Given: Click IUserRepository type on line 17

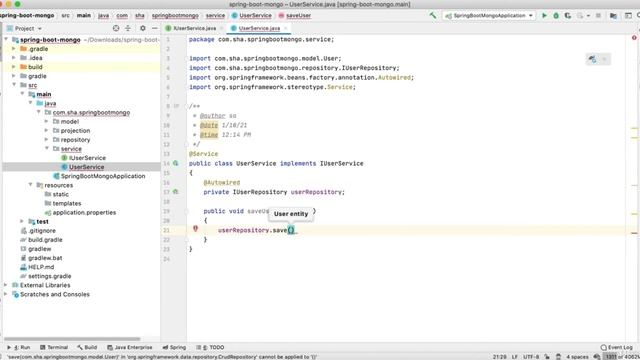Looking at the screenshot, I should coord(260,192).
